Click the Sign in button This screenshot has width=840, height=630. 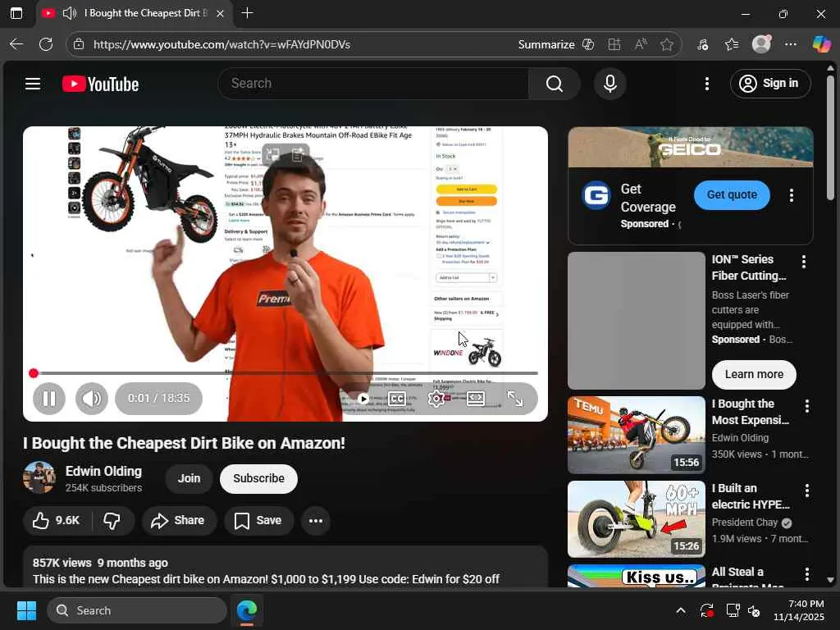pos(769,84)
